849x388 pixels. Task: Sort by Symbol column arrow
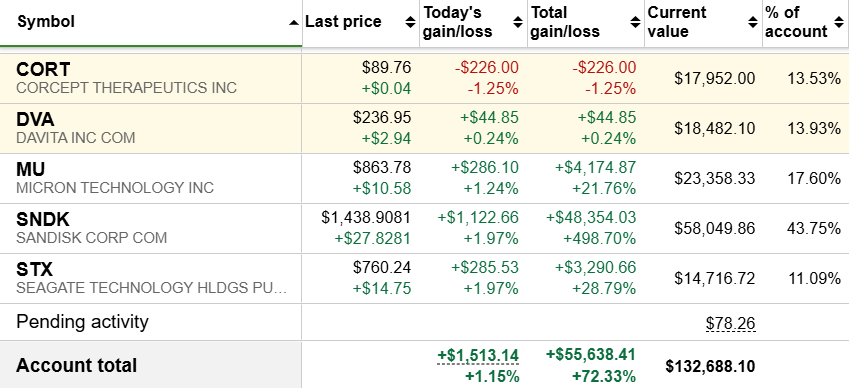pos(294,23)
